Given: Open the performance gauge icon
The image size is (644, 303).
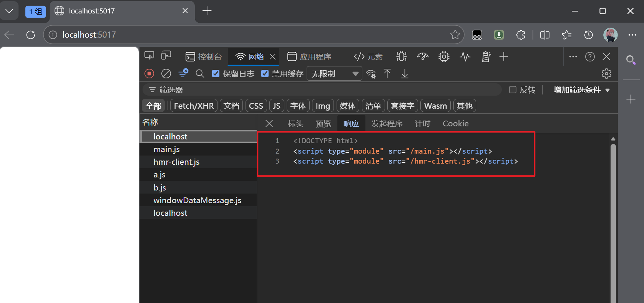Looking at the screenshot, I should tap(423, 57).
